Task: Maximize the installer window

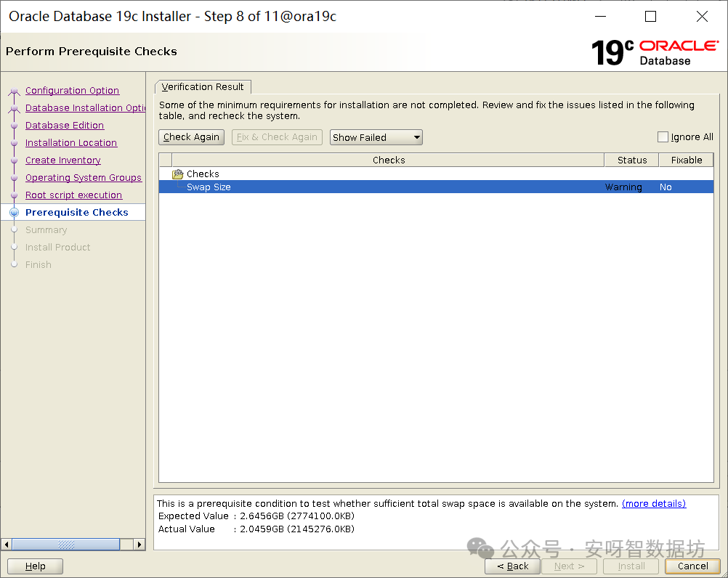Action: (x=651, y=17)
